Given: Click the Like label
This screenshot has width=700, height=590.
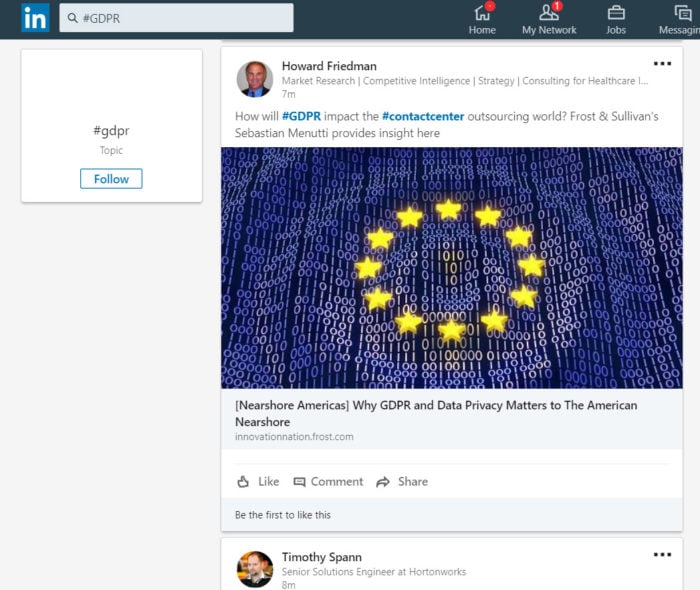Looking at the screenshot, I should (x=268, y=482).
